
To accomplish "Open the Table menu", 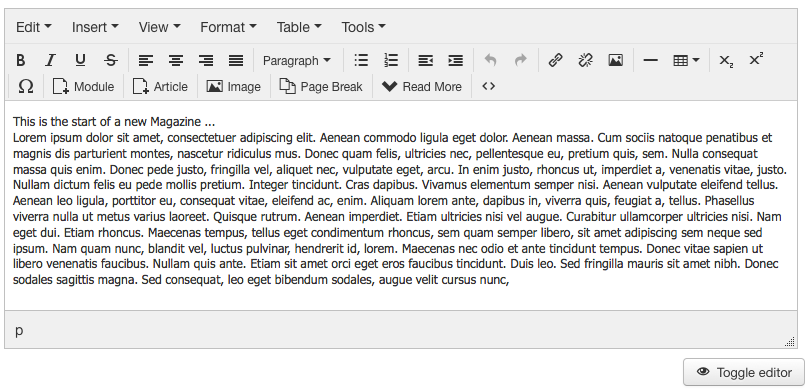I will 299,27.
